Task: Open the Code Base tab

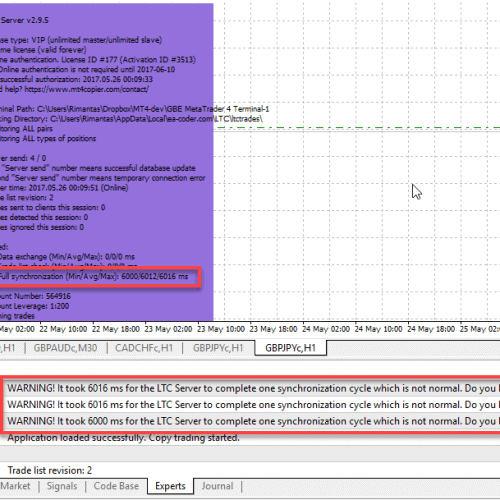Action: (116, 486)
